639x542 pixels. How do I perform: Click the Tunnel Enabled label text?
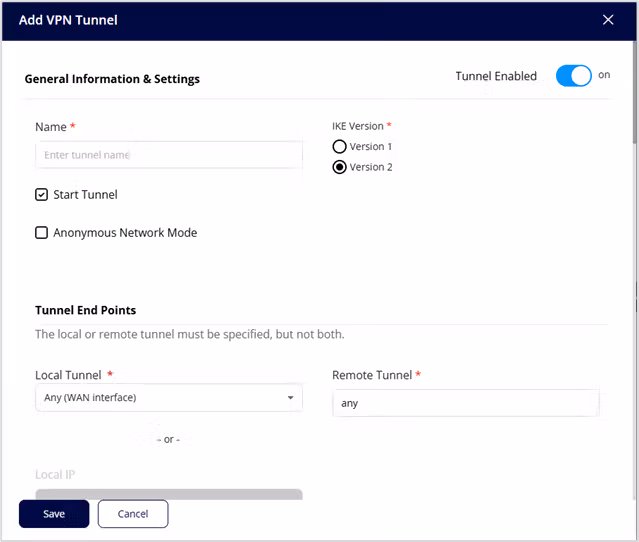(496, 76)
